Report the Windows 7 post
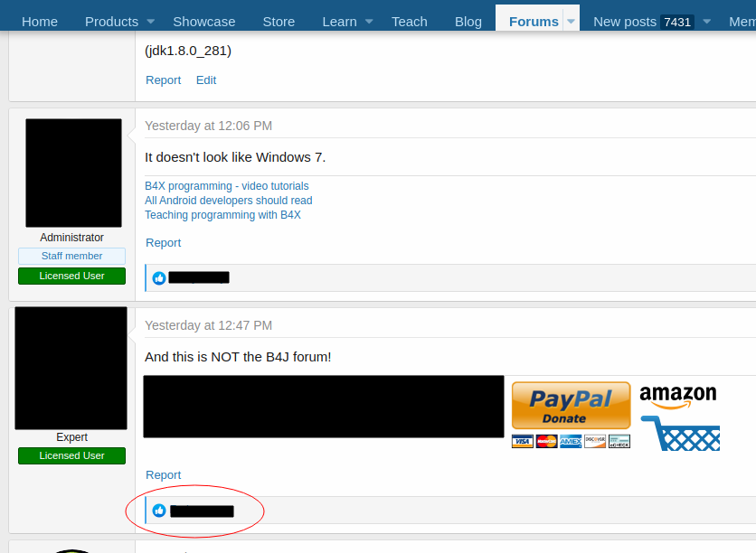This screenshot has height=553, width=756. [163, 243]
